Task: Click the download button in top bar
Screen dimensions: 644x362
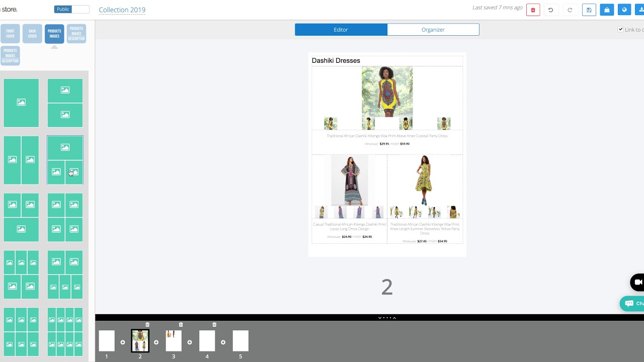Action: pos(640,10)
